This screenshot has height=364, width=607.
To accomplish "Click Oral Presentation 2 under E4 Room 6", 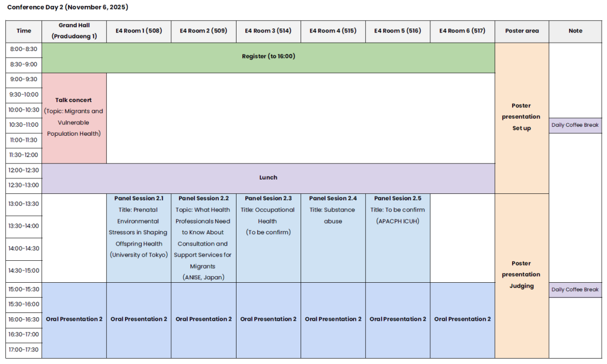I will 462,319.
